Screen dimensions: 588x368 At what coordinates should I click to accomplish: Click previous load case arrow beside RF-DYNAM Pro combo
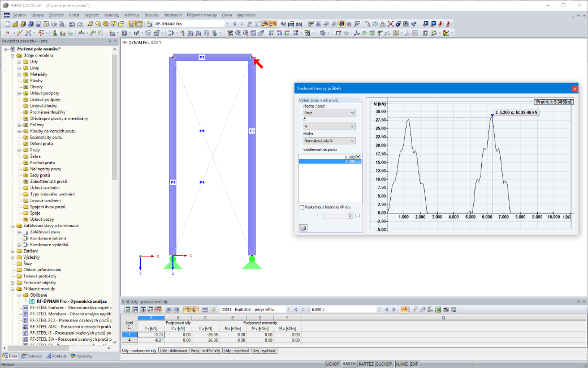point(235,24)
